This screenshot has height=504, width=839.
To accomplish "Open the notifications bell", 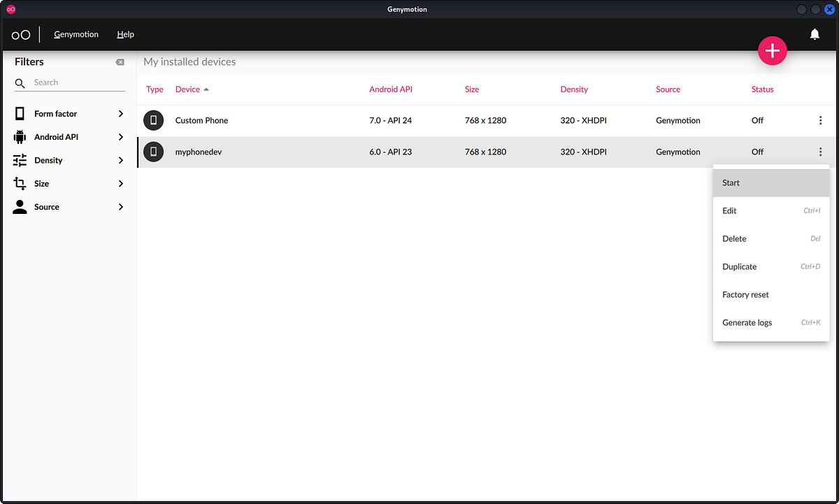I will tap(815, 34).
